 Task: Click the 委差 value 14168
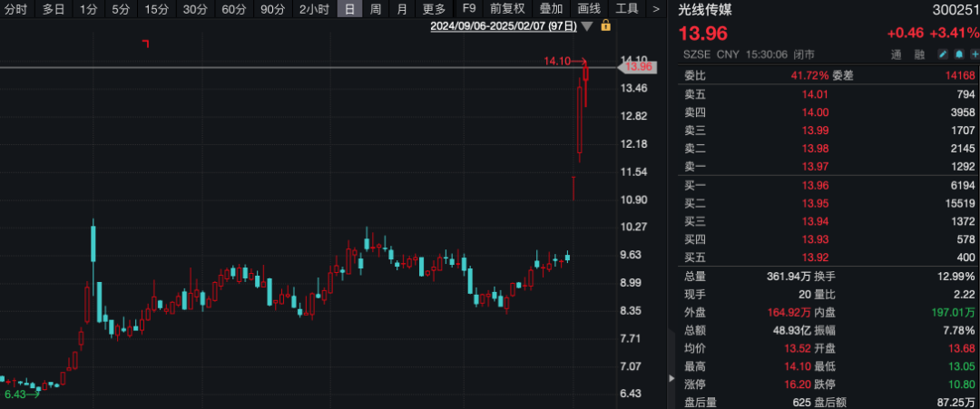961,75
